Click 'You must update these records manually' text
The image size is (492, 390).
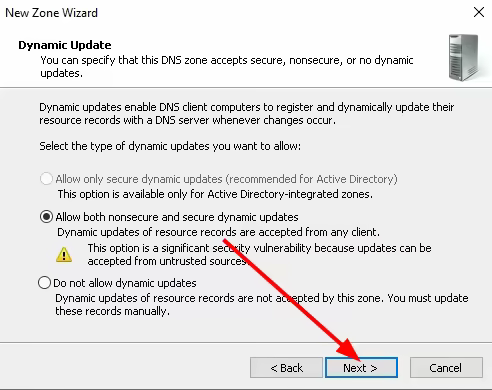pos(262,304)
